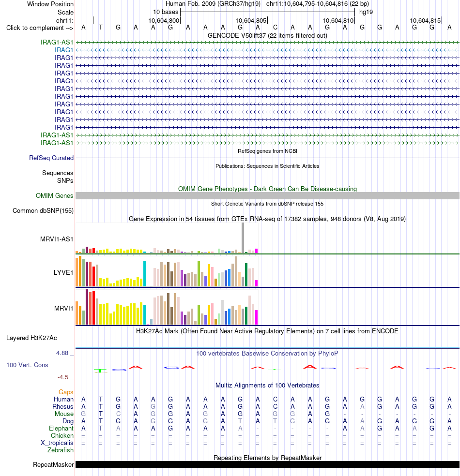Viewport: 460px width, 476px height.
Task: Click the Common dbSNP(155) track label
Action: [43, 211]
